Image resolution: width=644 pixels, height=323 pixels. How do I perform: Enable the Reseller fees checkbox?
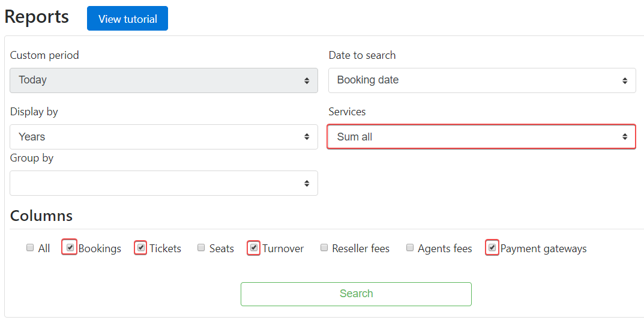click(x=324, y=247)
